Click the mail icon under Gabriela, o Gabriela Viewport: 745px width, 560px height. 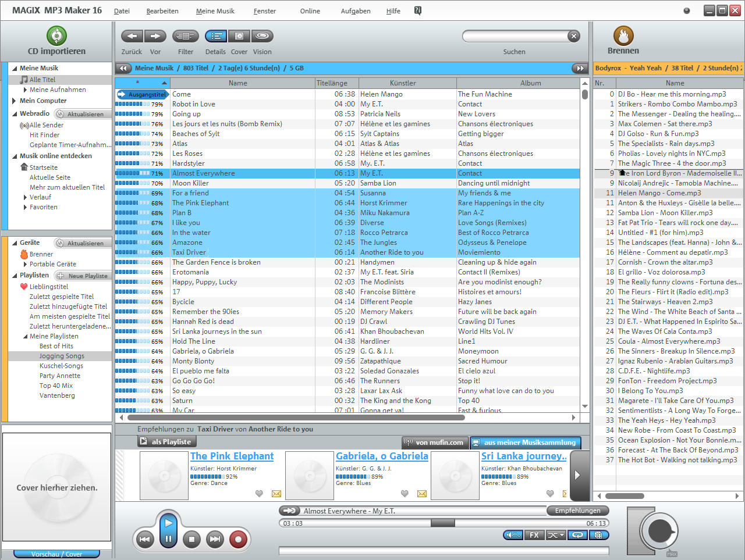pos(422,494)
